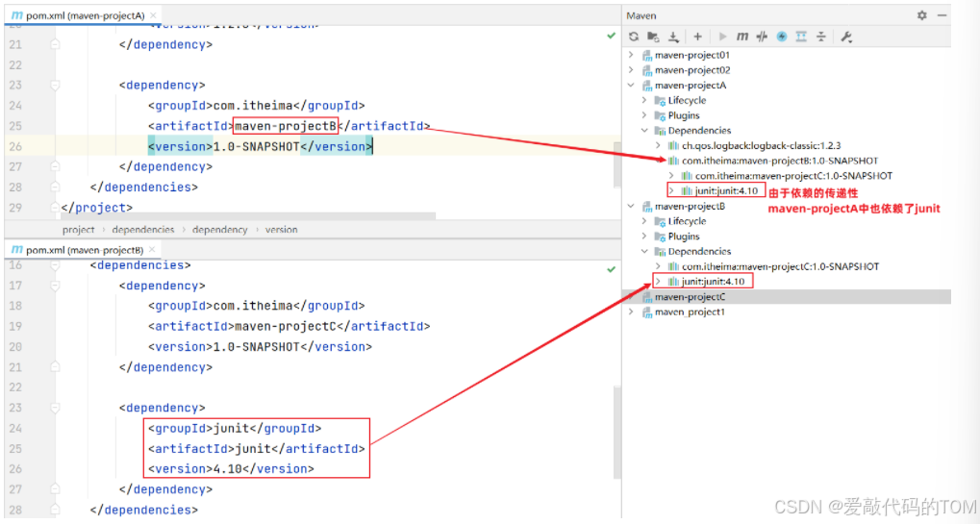The height and width of the screenshot is (524, 980).
Task: Collapse all nodes in Maven tree
Action: pyautogui.click(x=821, y=37)
